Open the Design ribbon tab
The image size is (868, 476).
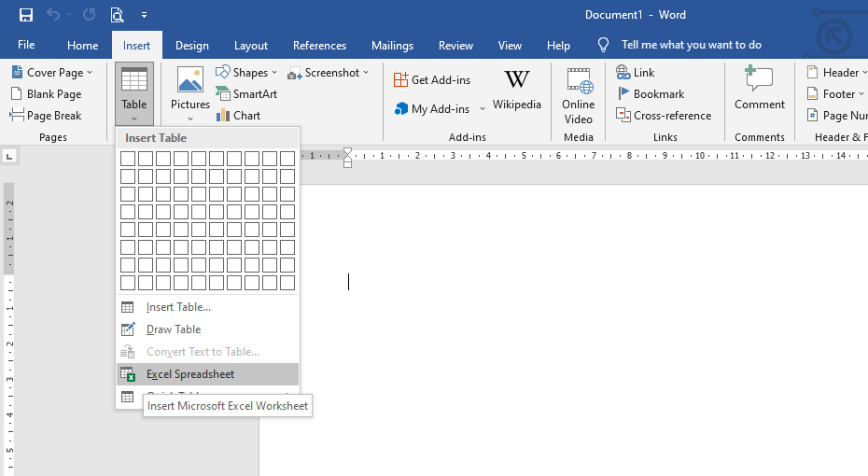pos(192,46)
